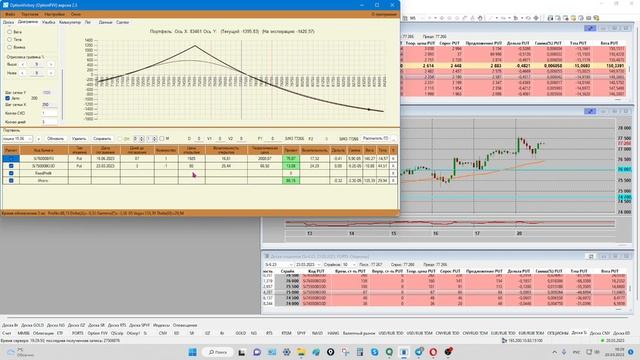The image size is (640, 360).
Task: Click the Расчитать button in portfolio toolbar
Action: coord(375,138)
